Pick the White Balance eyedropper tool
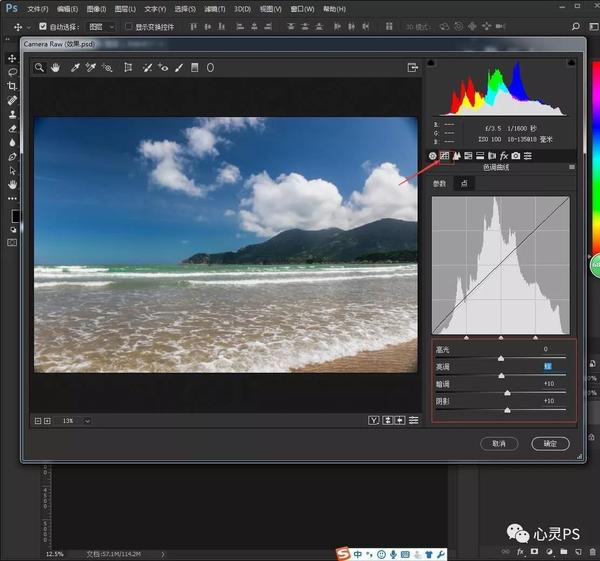The width and height of the screenshot is (600, 561). (x=75, y=68)
